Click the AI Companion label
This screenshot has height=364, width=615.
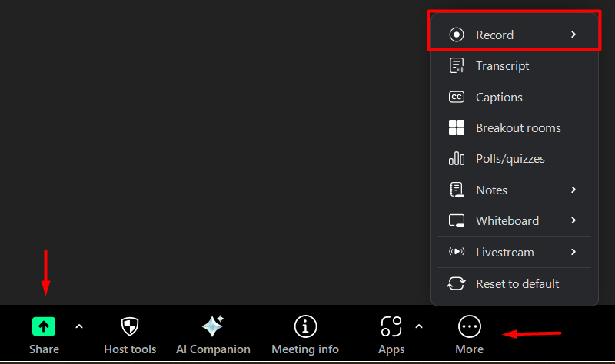pyautogui.click(x=213, y=349)
